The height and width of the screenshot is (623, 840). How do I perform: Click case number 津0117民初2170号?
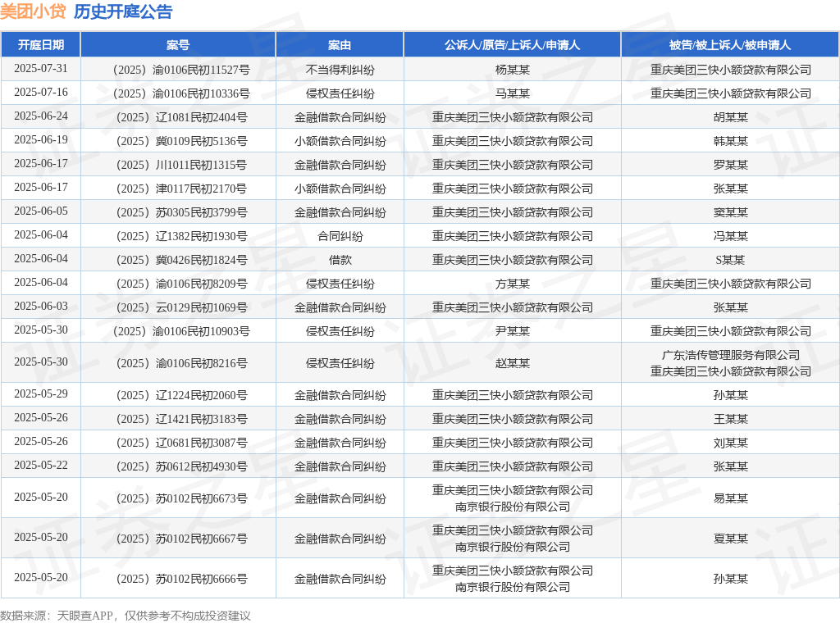(x=181, y=189)
